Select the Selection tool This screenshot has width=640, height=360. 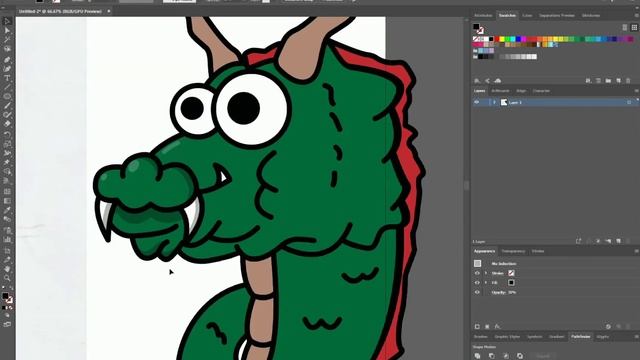(x=7, y=21)
